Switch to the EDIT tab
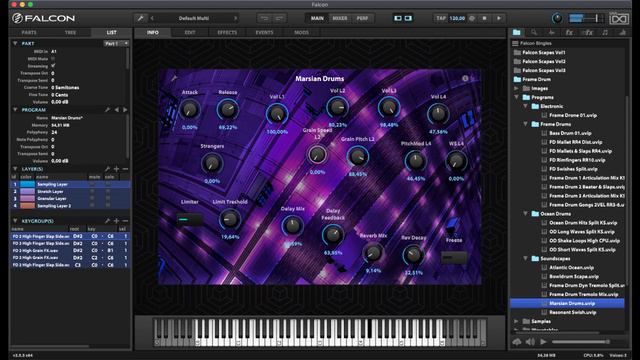The height and width of the screenshot is (360, 640). point(190,32)
